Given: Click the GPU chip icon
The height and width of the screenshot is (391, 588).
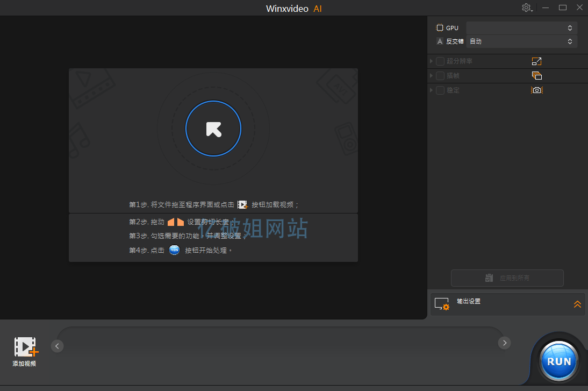Looking at the screenshot, I should (x=440, y=27).
